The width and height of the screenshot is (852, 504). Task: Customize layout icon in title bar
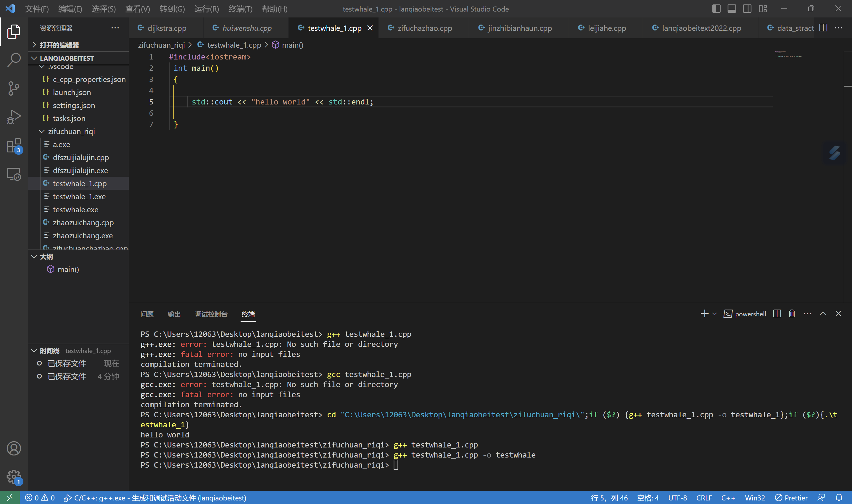[763, 9]
